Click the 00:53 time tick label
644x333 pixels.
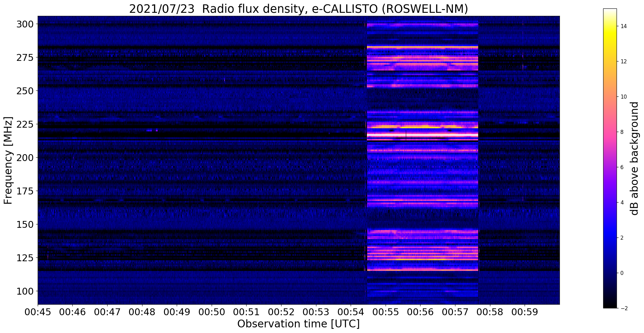[316, 312]
